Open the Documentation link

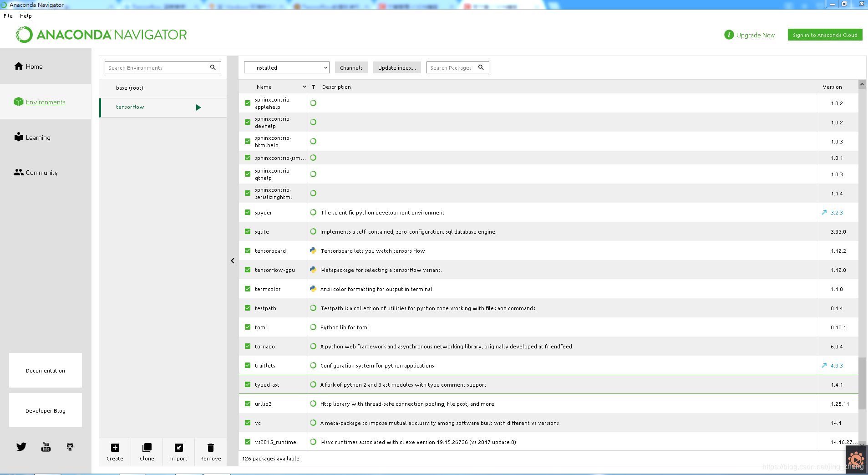point(46,370)
